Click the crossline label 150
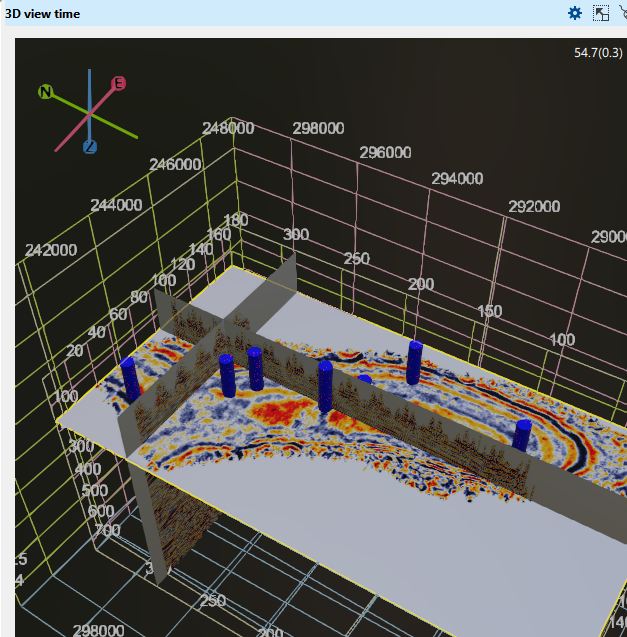627x637 pixels. [490, 311]
